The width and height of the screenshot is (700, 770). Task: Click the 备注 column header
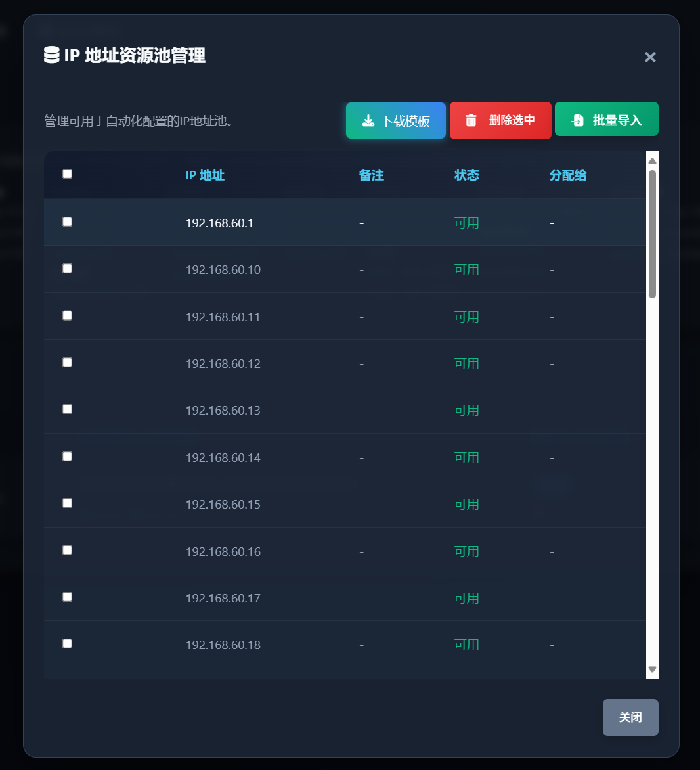(371, 175)
